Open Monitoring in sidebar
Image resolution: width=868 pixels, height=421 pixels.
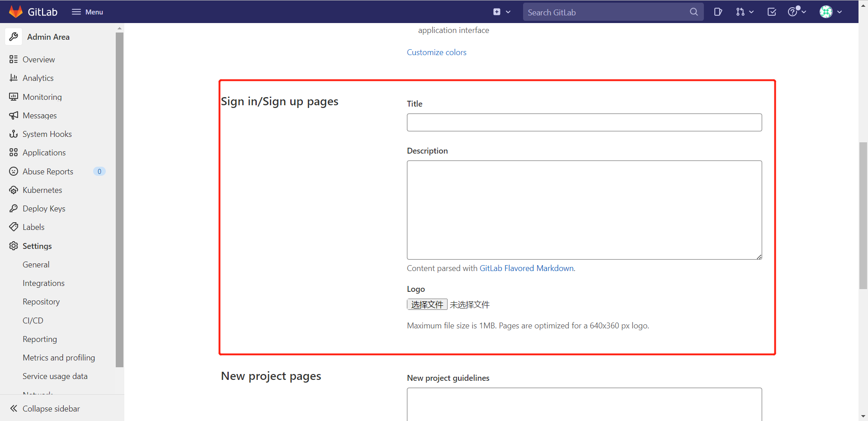(42, 97)
